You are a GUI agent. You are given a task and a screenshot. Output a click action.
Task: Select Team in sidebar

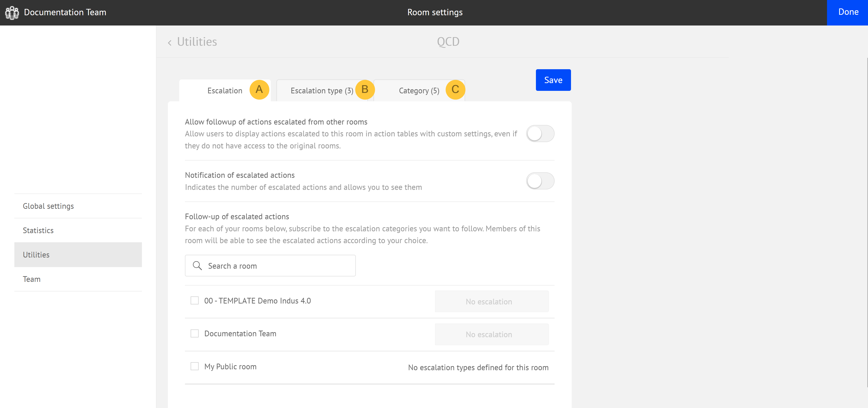(x=78, y=279)
